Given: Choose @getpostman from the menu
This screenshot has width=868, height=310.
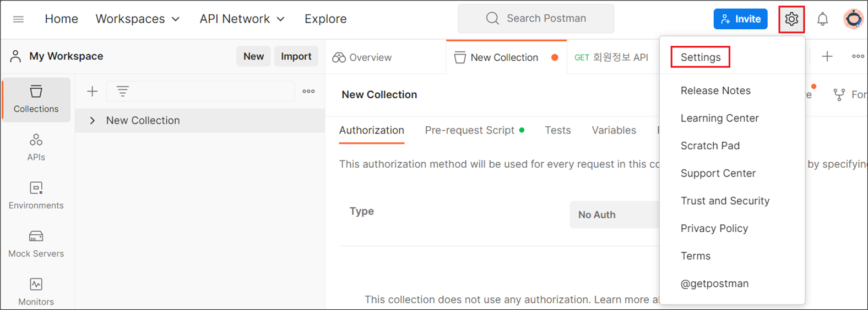Looking at the screenshot, I should pyautogui.click(x=714, y=284).
